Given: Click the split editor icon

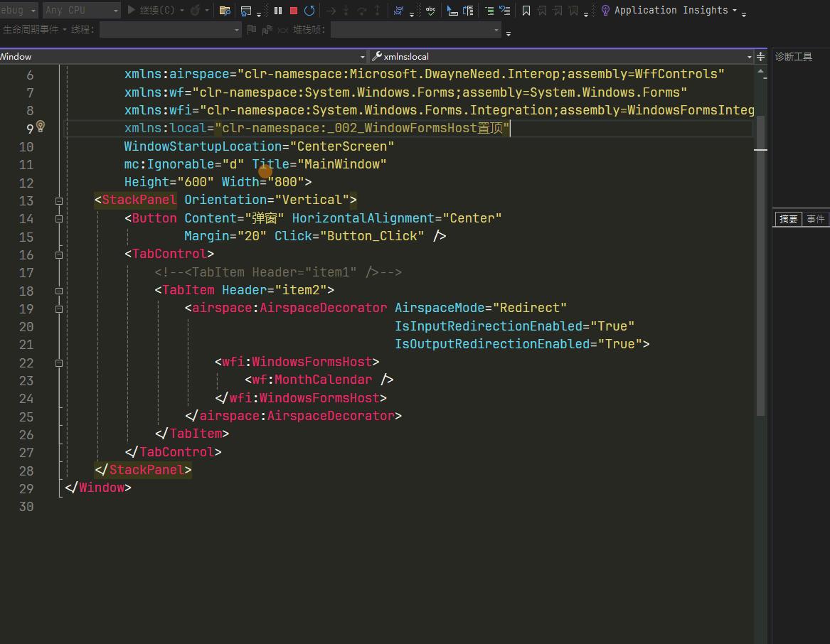Looking at the screenshot, I should click(x=761, y=56).
